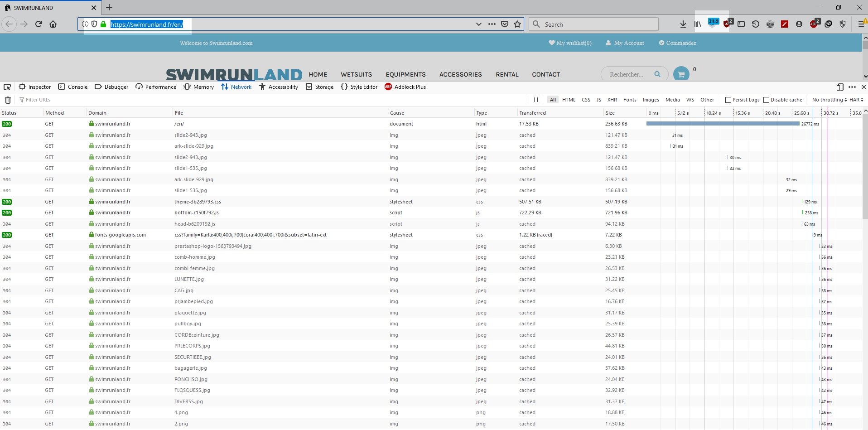The width and height of the screenshot is (868, 430).
Task: Open Firefox Downloads panel
Action: pos(683,24)
